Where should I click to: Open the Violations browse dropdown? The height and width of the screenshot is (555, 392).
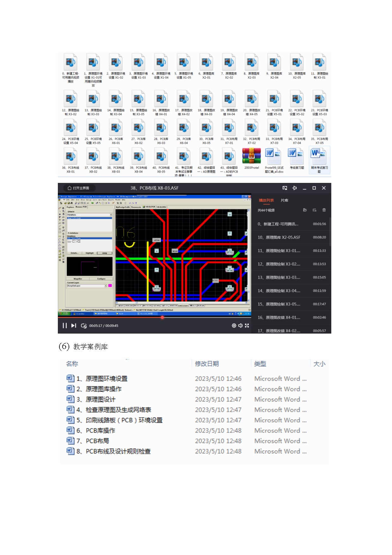(x=111, y=215)
